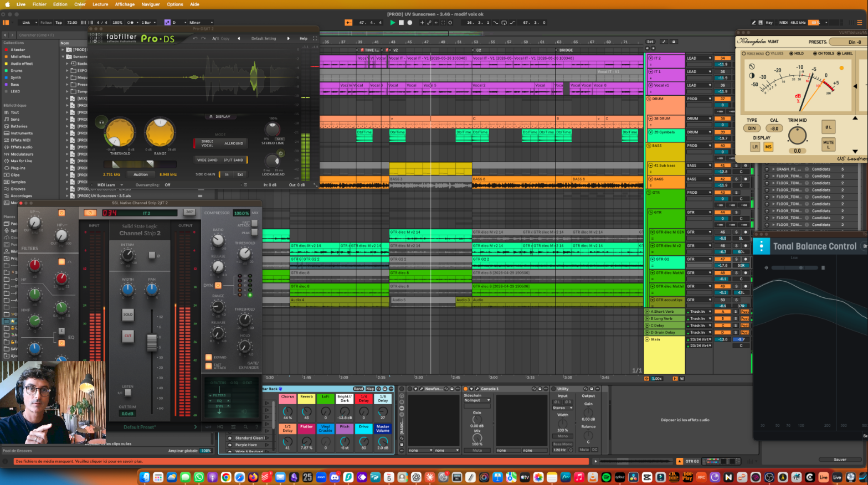Open the 1 Bar quantization dropdown
Viewport: 868px width, 485px height.
tap(148, 23)
